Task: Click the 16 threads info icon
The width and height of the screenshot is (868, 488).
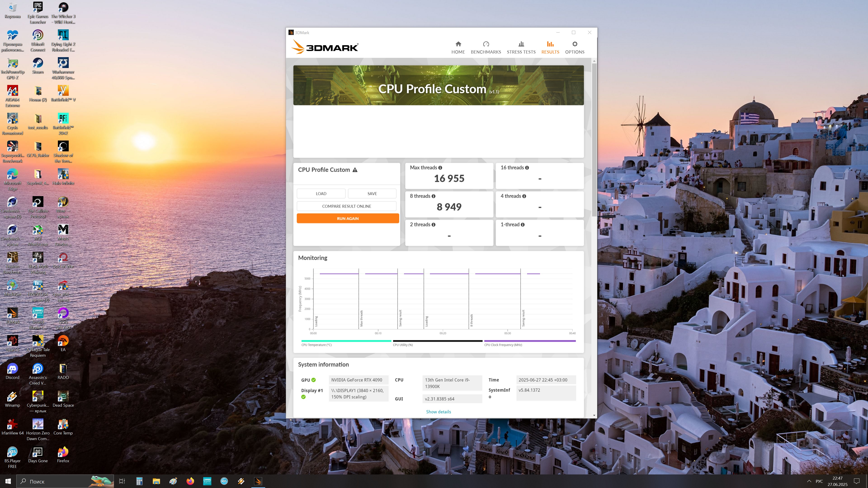Action: pos(527,168)
